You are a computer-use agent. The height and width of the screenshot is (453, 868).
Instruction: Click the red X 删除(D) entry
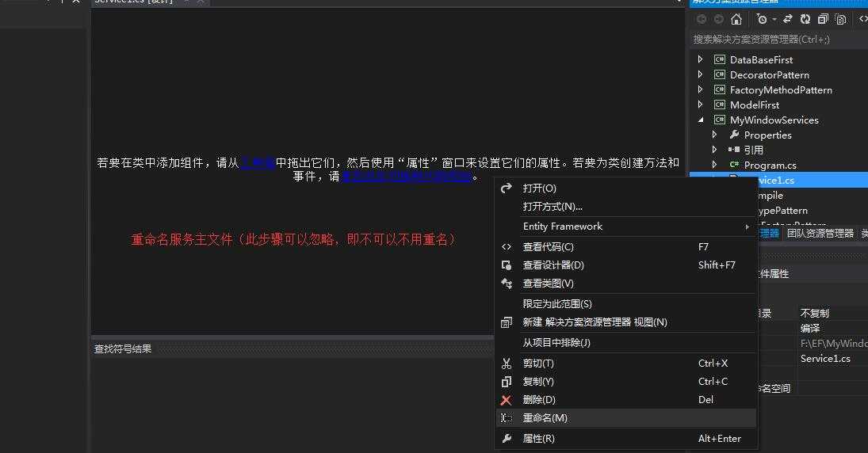(x=625, y=399)
